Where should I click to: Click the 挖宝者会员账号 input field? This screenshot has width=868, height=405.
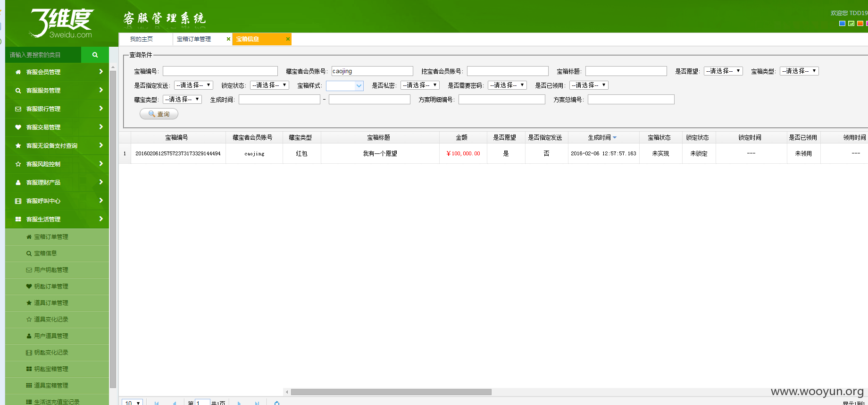click(508, 71)
